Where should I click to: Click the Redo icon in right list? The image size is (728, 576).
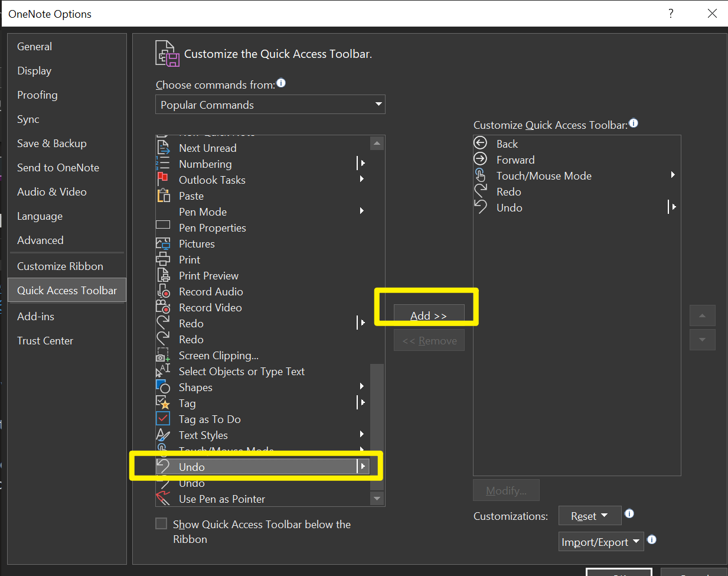(x=481, y=191)
